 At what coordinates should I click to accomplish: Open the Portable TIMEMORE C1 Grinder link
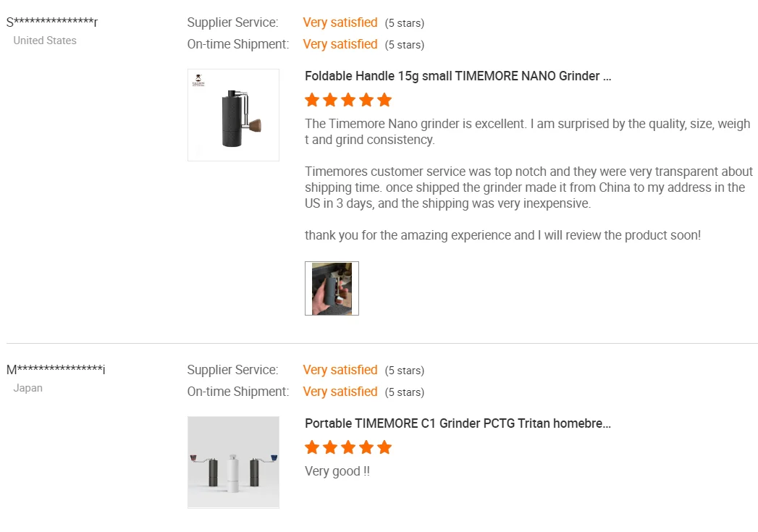click(458, 423)
